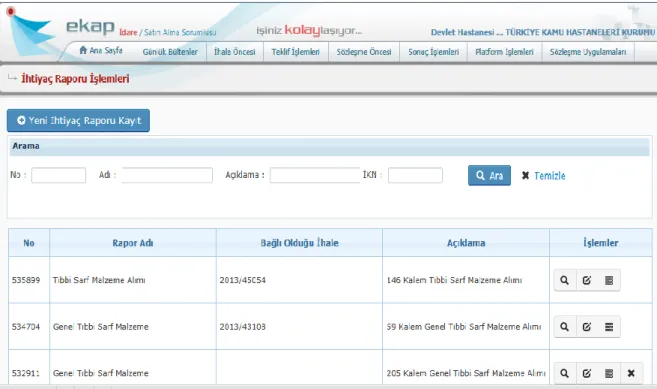Click the edit pencil icon for report 535899

(587, 280)
